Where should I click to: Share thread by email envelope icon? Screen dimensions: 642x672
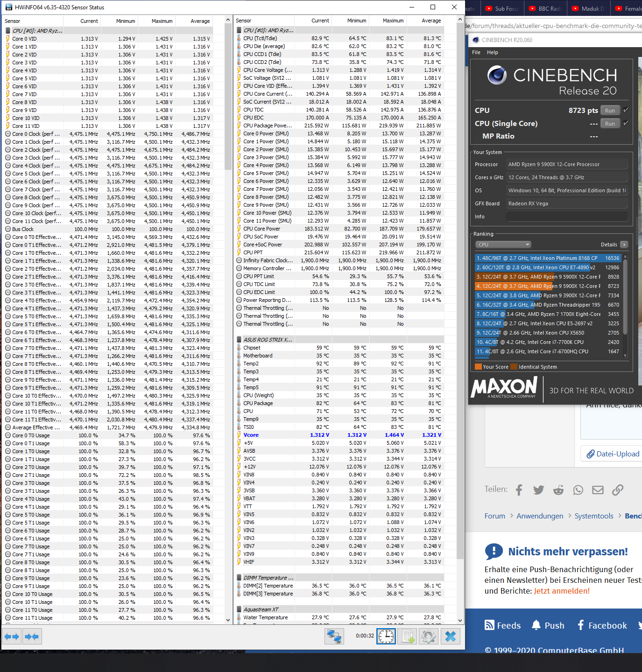[598, 490]
